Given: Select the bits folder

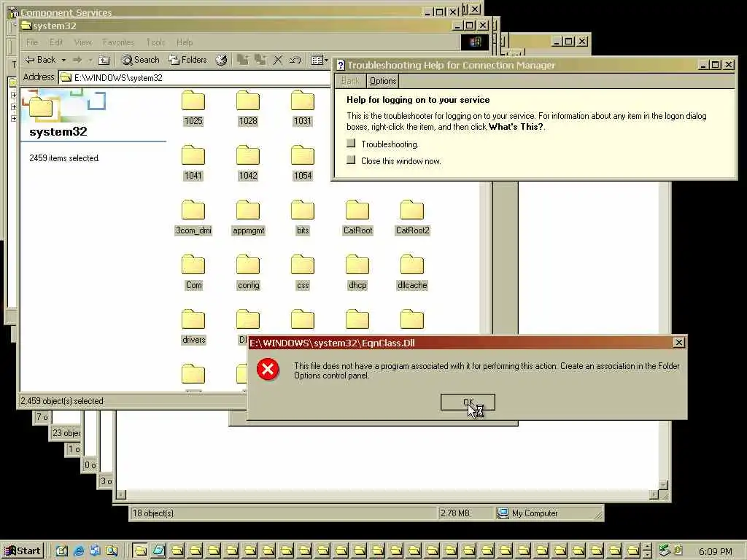Looking at the screenshot, I should [x=303, y=217].
